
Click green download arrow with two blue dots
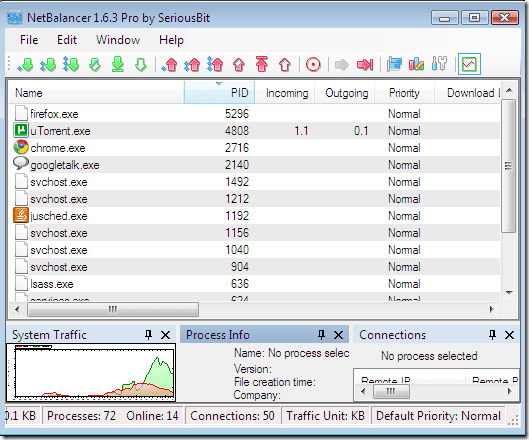[48, 64]
